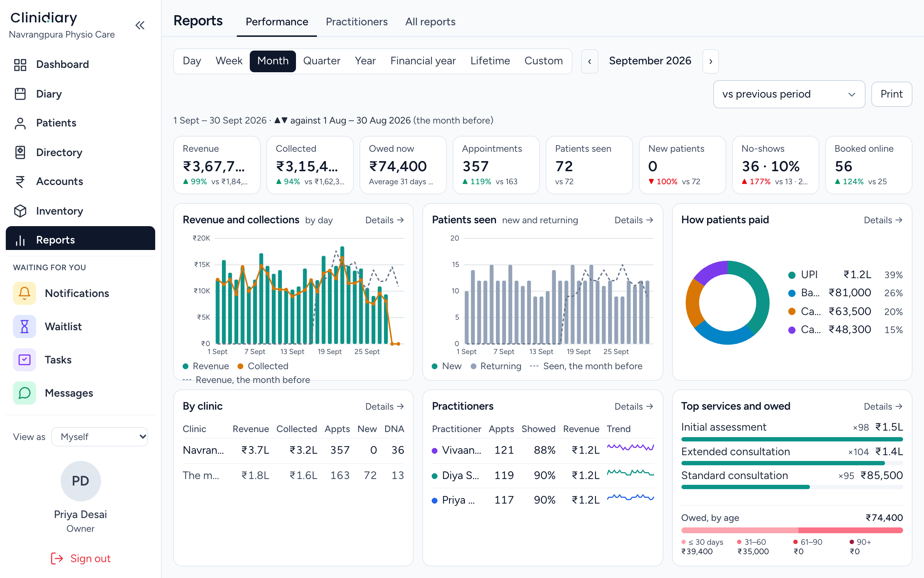Click the Sign out arrow icon
The width and height of the screenshot is (924, 578).
pyautogui.click(x=57, y=558)
